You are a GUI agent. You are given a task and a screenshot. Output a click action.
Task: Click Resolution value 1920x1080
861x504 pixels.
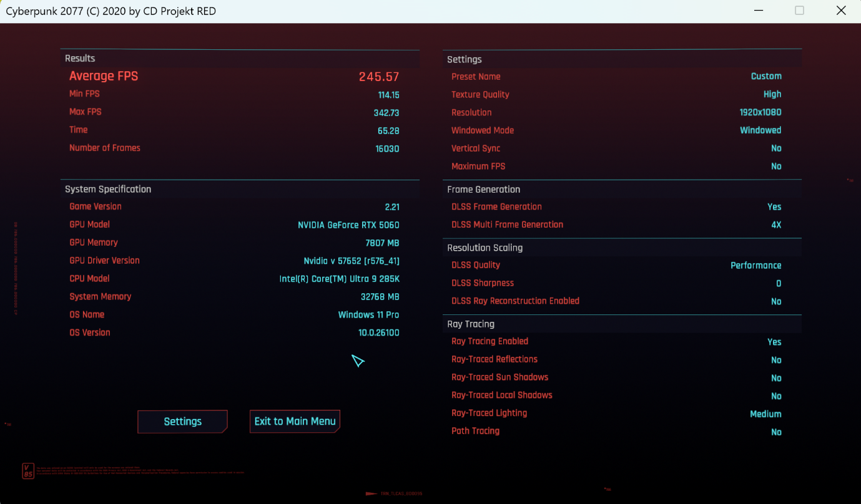click(760, 113)
